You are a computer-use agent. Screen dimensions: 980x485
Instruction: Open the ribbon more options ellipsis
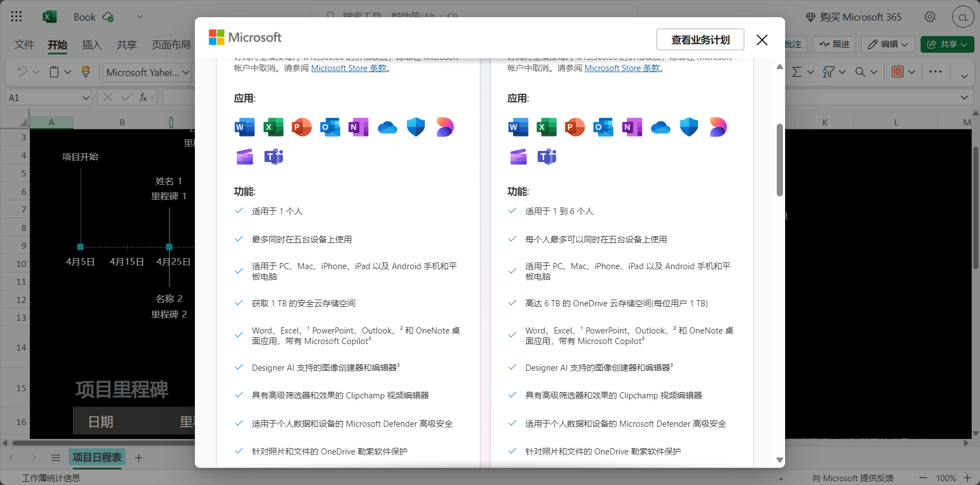[936, 72]
